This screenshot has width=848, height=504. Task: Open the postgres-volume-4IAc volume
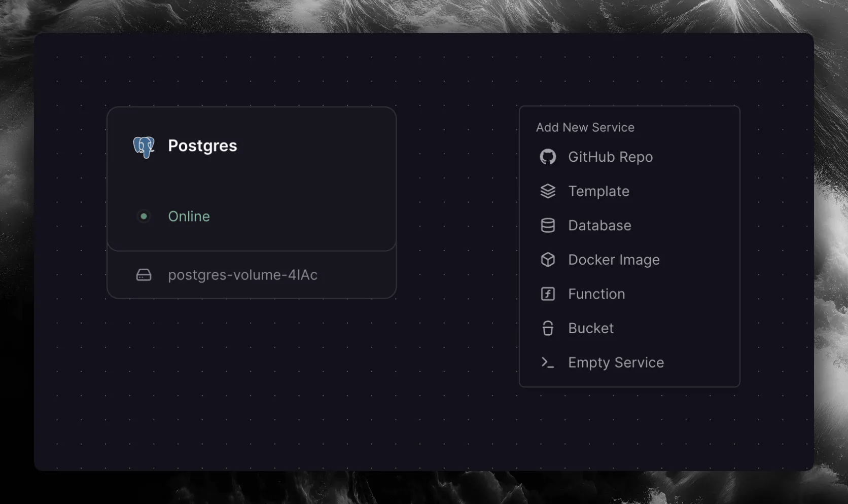point(242,275)
